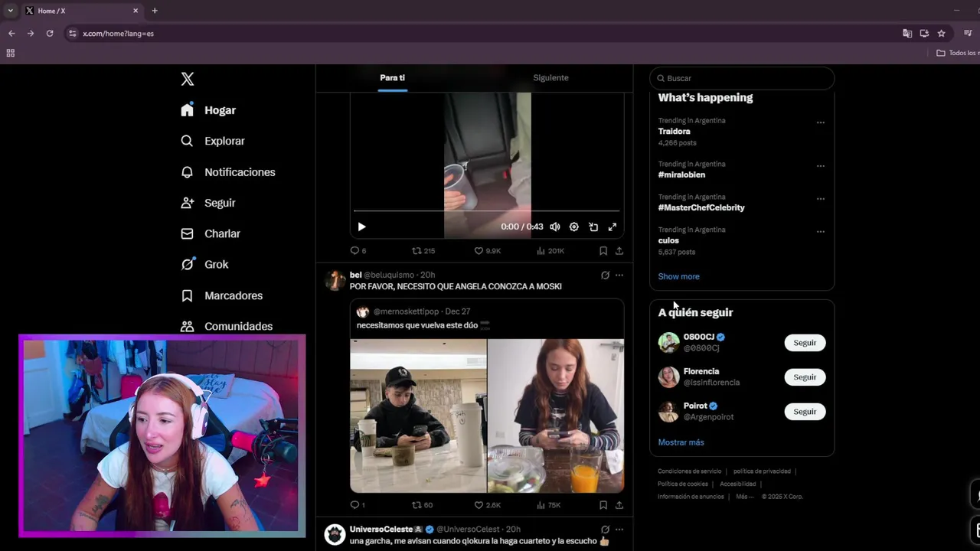Open Grok icon on UniversoCeleste post
This screenshot has width=980, height=551.
click(605, 529)
